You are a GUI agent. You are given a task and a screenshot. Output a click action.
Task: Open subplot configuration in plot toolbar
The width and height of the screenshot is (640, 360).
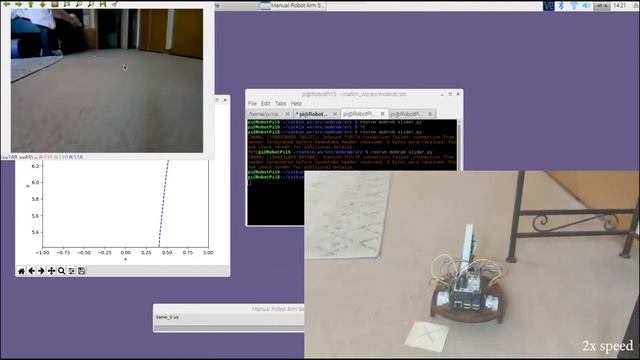coord(71,271)
